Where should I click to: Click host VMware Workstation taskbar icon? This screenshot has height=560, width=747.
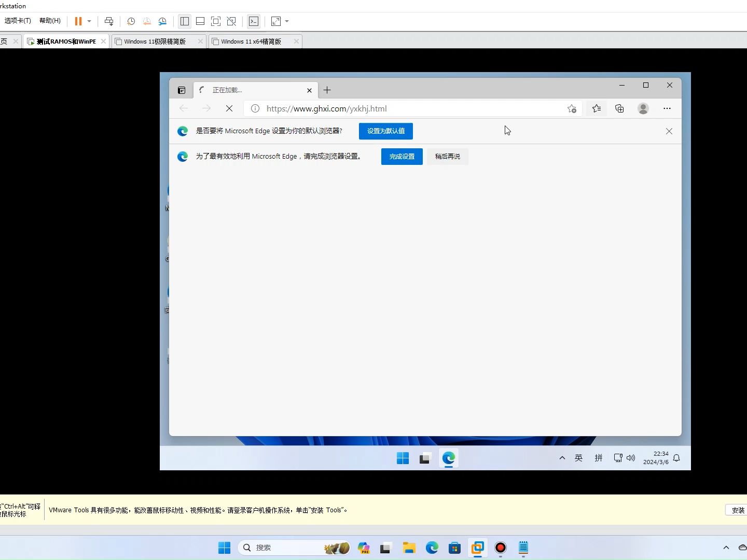coord(478,548)
